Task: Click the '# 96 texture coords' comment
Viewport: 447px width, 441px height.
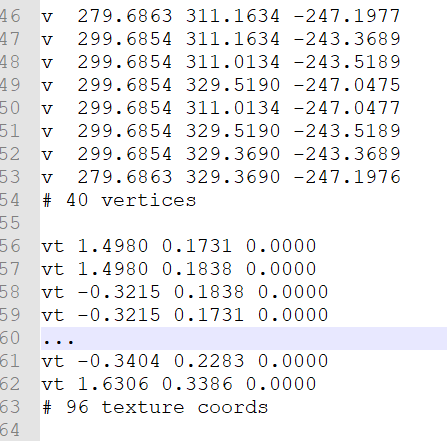Action: point(155,407)
